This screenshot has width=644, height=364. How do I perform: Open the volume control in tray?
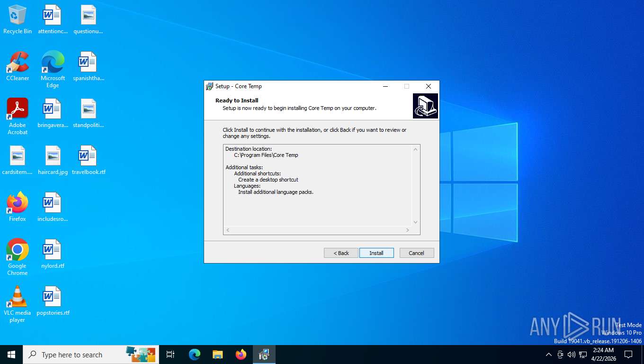click(572, 355)
